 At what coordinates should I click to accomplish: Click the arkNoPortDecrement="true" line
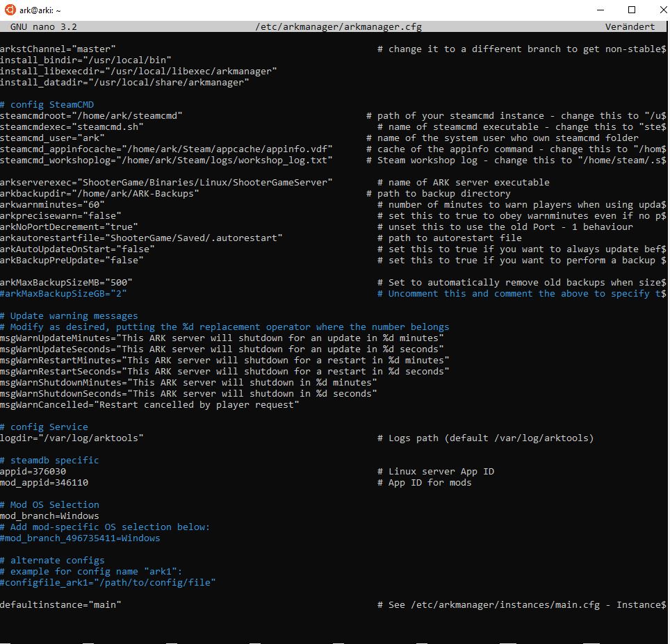click(69, 226)
